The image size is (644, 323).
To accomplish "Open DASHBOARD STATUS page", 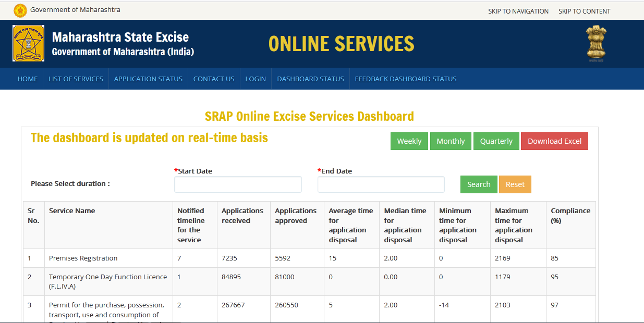I will [x=310, y=79].
